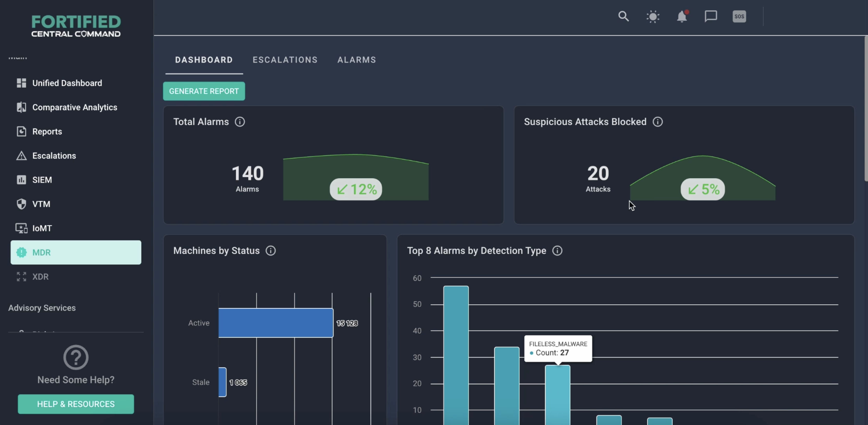Click the 'Active' axis label
Screen dimensions: 868x425
pyautogui.click(x=199, y=323)
